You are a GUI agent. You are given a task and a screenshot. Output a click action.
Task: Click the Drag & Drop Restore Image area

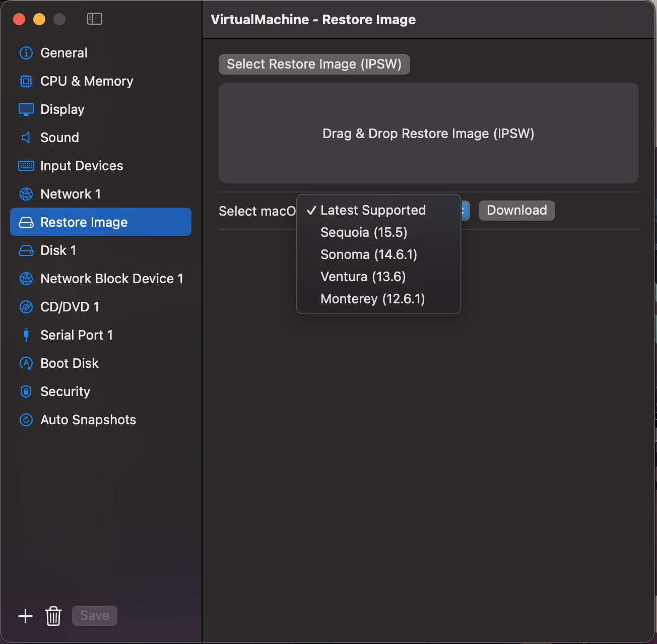pyautogui.click(x=429, y=133)
